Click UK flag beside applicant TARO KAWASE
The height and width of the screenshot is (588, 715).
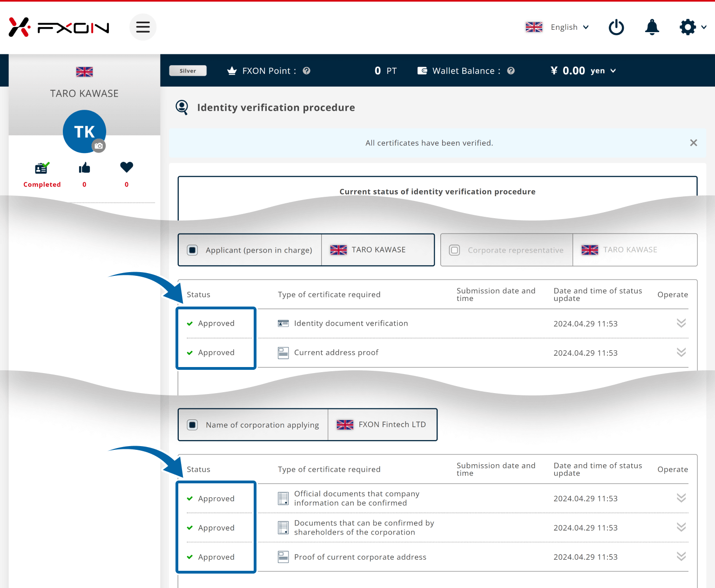(x=338, y=250)
